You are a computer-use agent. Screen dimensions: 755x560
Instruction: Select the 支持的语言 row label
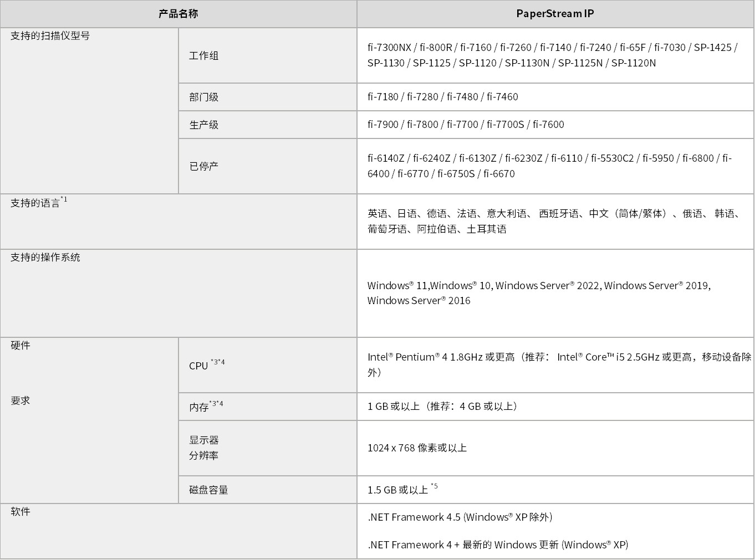tap(39, 202)
